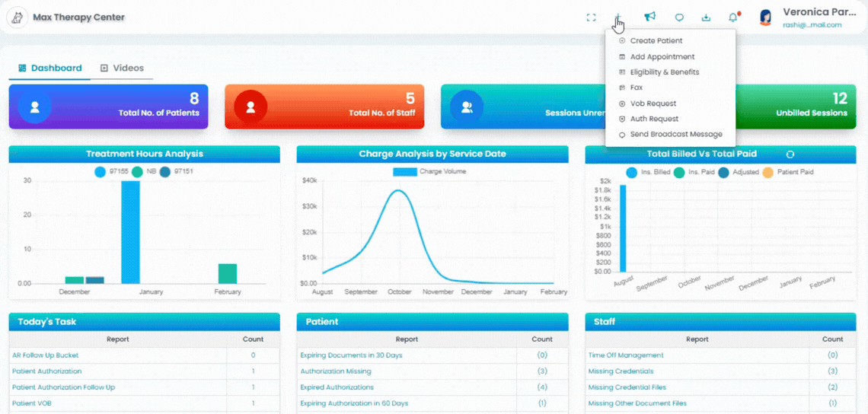
Task: Click the refresh icon on Total Billed chart
Action: [790, 154]
